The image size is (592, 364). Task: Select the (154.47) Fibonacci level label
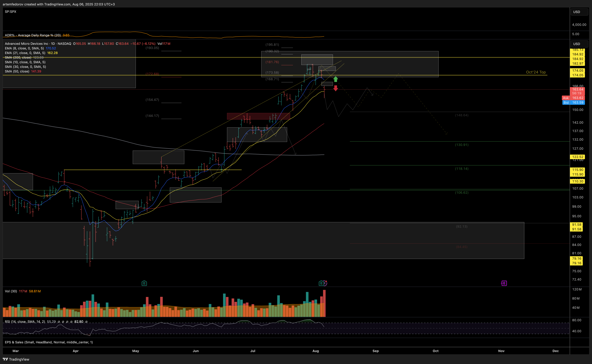(152, 100)
